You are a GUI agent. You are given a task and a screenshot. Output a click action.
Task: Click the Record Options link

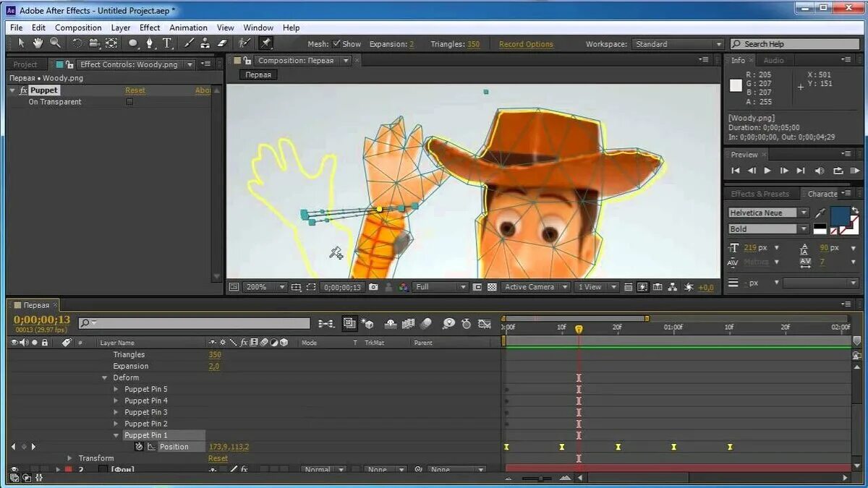point(526,44)
